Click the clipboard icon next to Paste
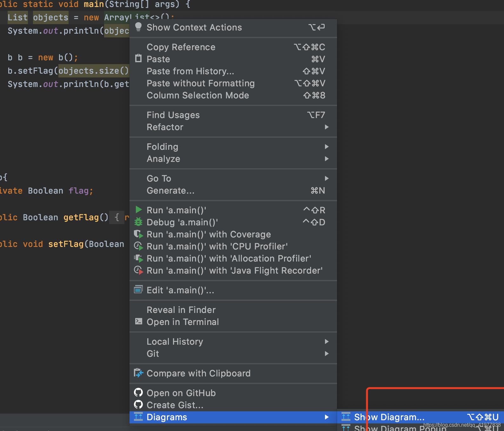The height and width of the screenshot is (431, 504). pyautogui.click(x=138, y=58)
